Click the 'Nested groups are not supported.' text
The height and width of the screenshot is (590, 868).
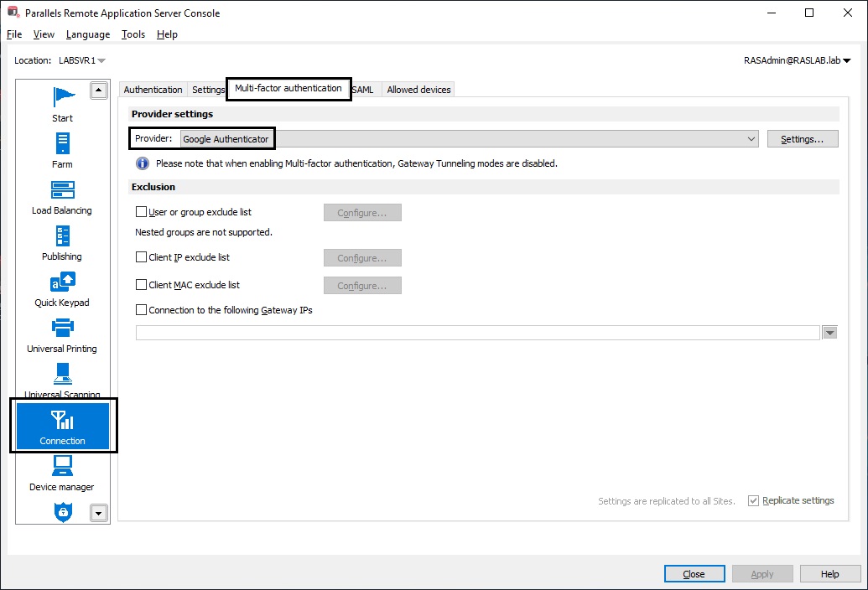click(204, 232)
